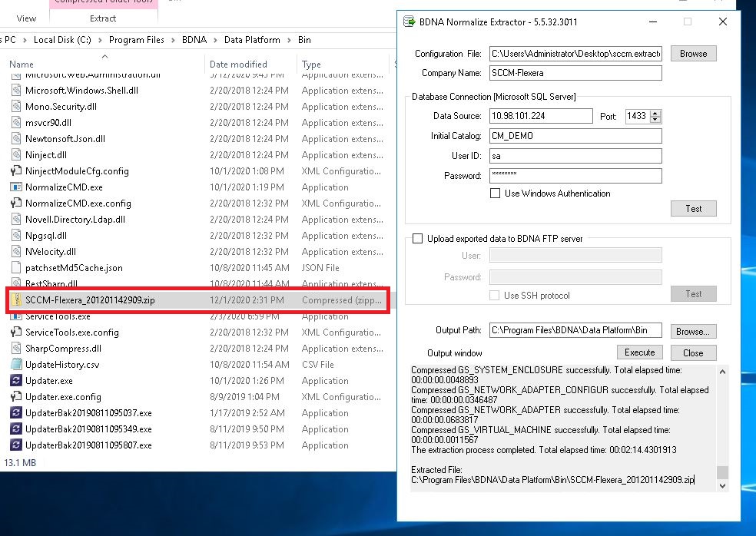Click the Output window scroll up arrow

pos(722,372)
